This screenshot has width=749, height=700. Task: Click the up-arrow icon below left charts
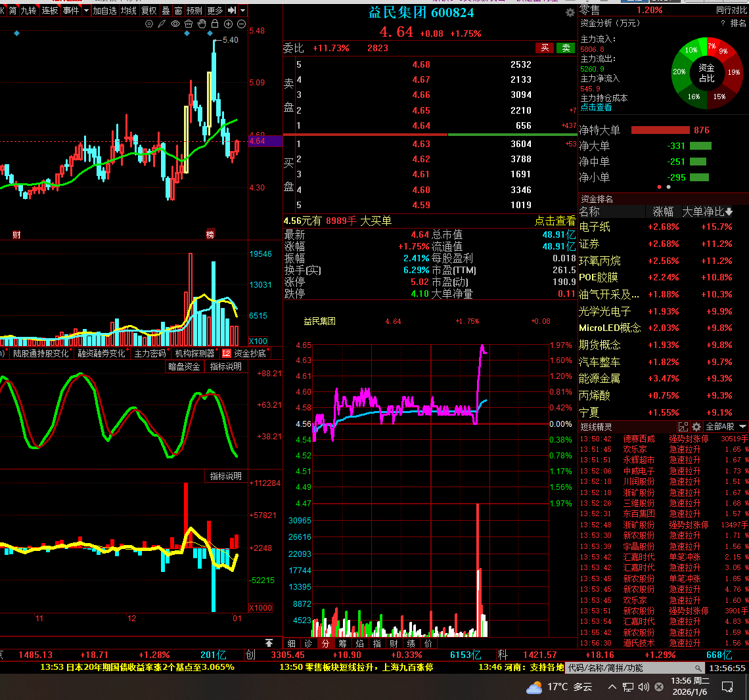tap(269, 643)
